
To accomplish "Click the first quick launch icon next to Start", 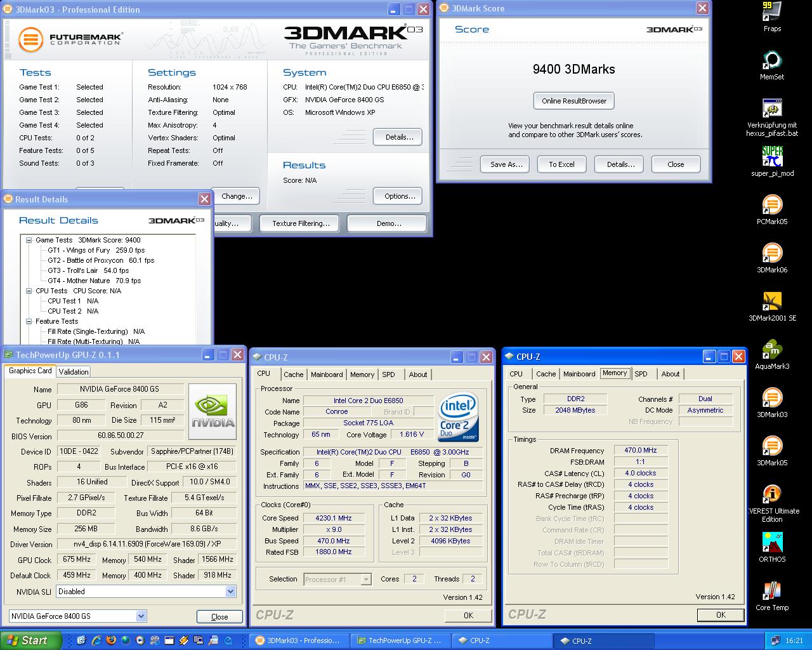I will (82, 640).
